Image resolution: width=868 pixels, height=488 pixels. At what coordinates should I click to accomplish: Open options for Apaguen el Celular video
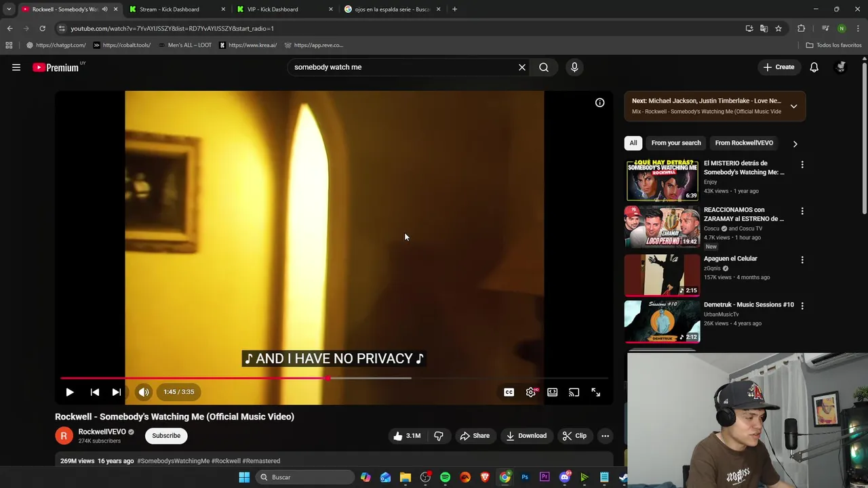pos(802,260)
